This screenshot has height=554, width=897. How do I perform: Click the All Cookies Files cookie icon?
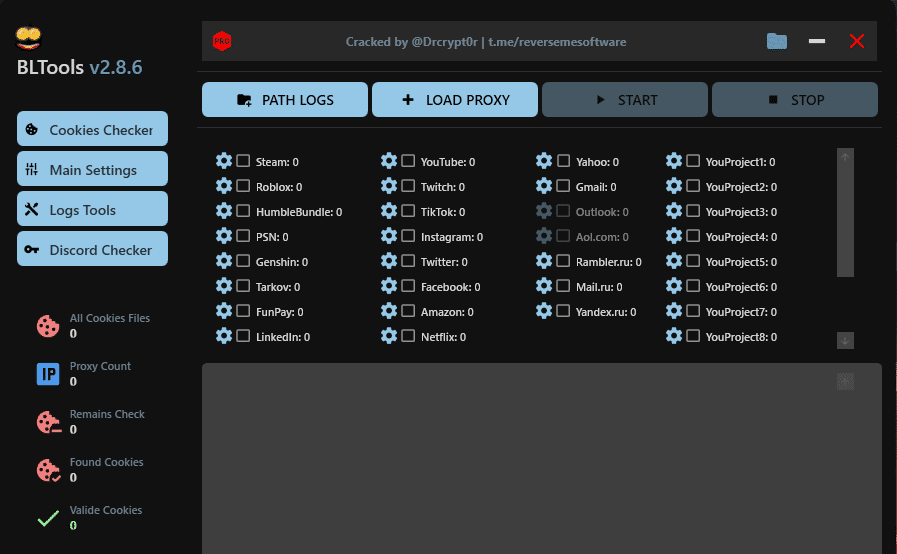point(48,326)
